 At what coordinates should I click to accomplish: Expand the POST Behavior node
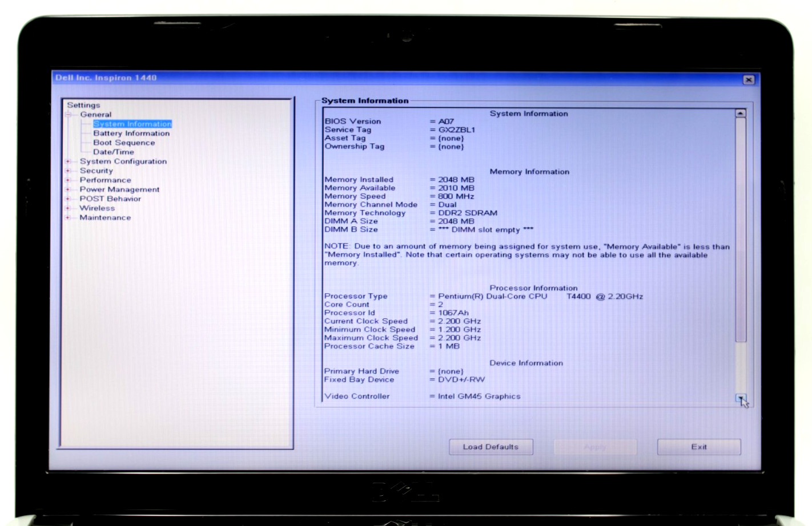click(68, 199)
